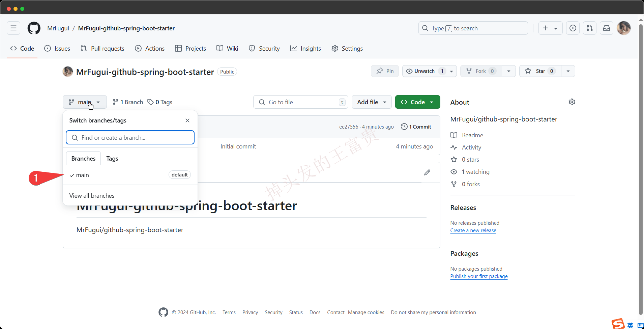Expand the Add file dropdown

(372, 102)
